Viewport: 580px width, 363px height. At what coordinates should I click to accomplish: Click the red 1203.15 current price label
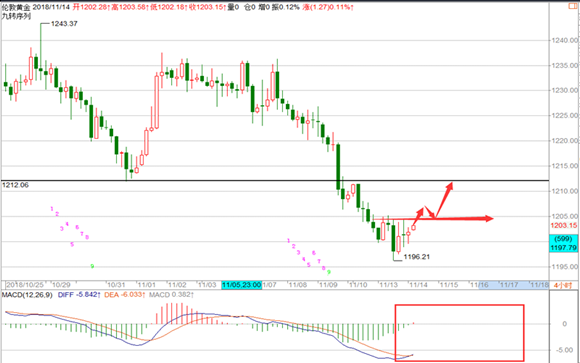point(563,225)
